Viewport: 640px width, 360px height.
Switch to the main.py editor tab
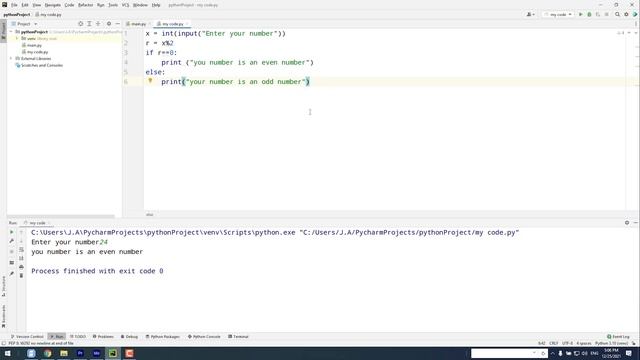tap(138, 24)
